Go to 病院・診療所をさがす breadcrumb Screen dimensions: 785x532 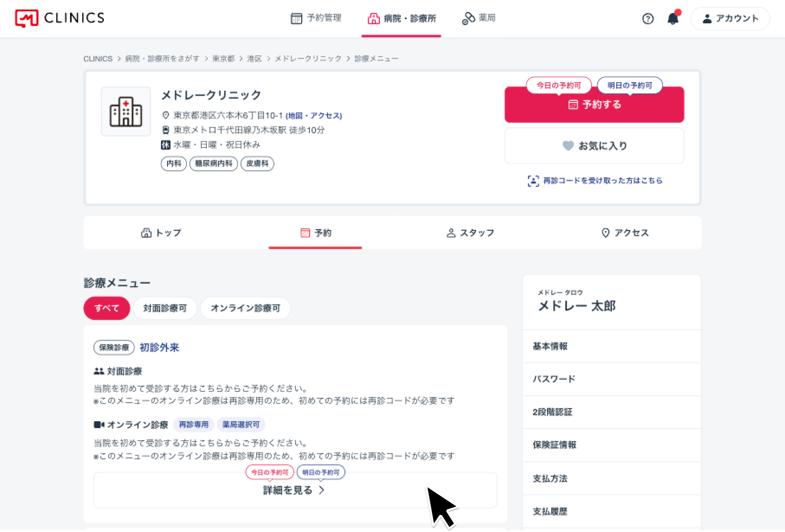coord(163,59)
